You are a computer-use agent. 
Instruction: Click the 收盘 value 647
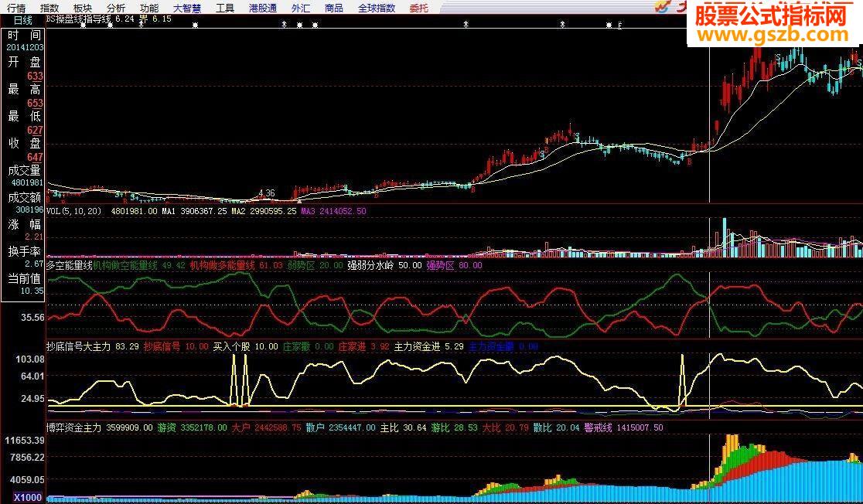tap(35, 157)
